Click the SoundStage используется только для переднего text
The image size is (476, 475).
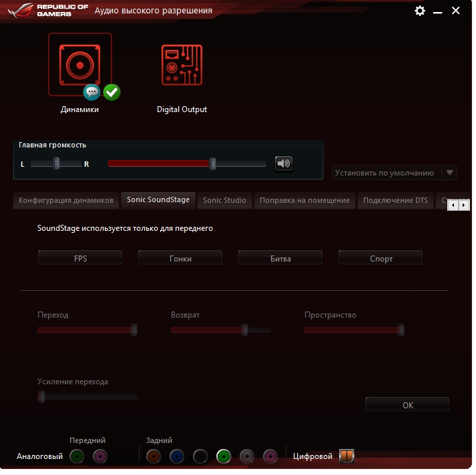[125, 228]
